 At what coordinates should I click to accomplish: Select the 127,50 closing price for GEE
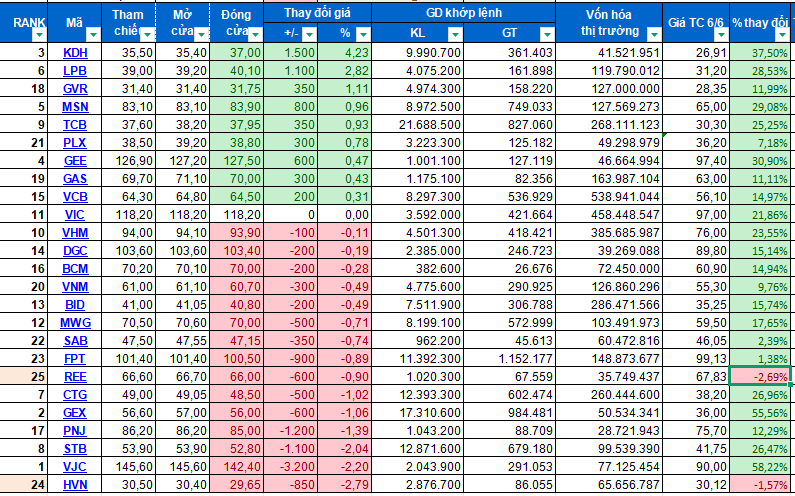[236, 161]
